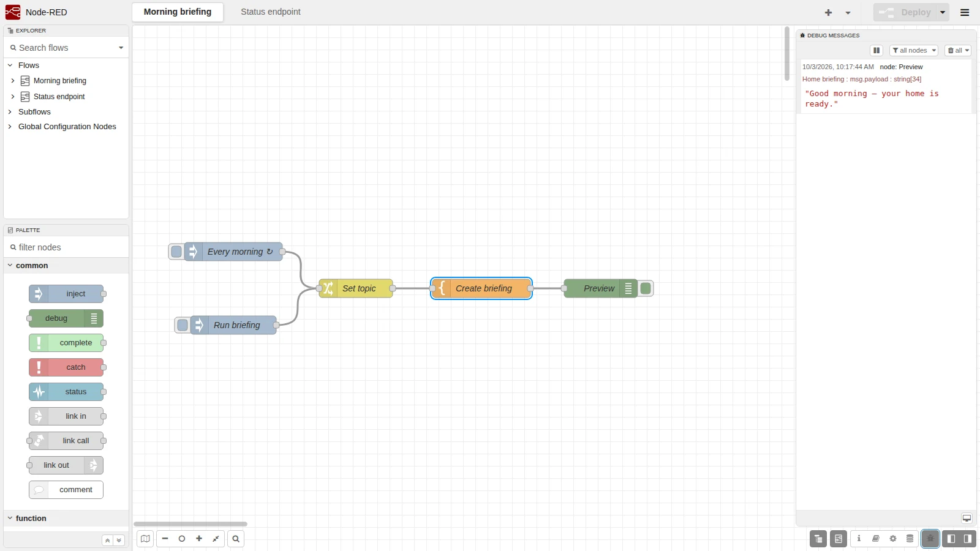Expand Global Configuration Nodes
Image resolution: width=980 pixels, height=551 pixels.
click(x=10, y=127)
